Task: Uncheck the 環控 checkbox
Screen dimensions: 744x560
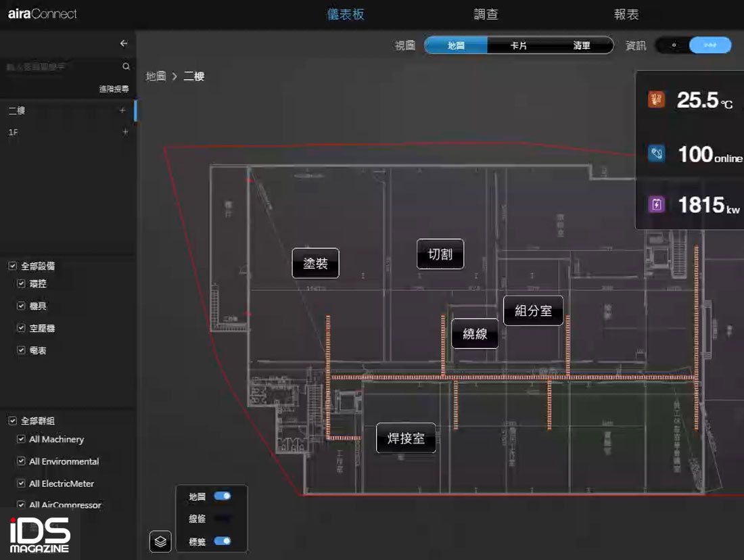Action: [x=21, y=284]
